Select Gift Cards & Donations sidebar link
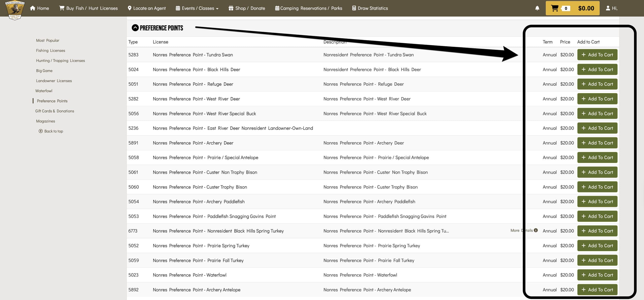 (55, 111)
